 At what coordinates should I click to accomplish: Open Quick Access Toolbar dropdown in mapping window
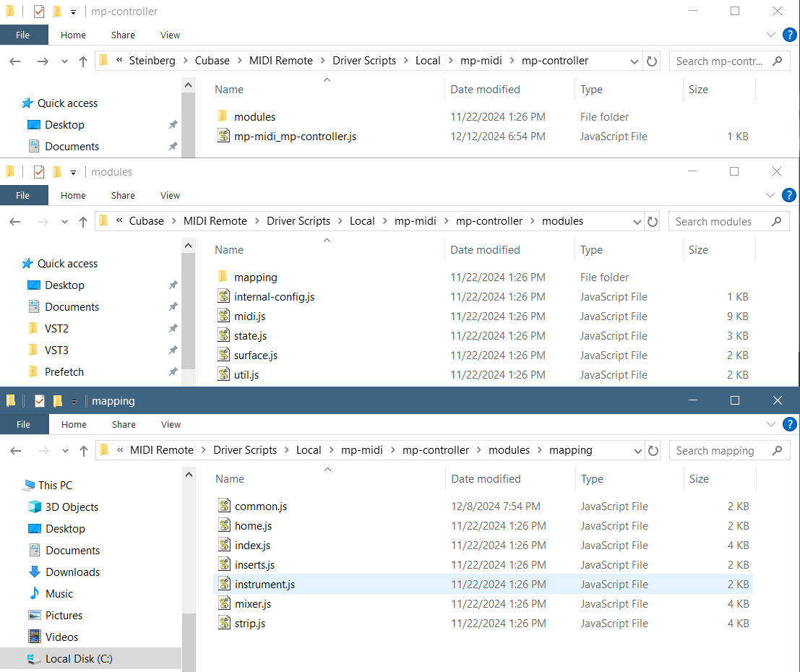[x=74, y=402]
